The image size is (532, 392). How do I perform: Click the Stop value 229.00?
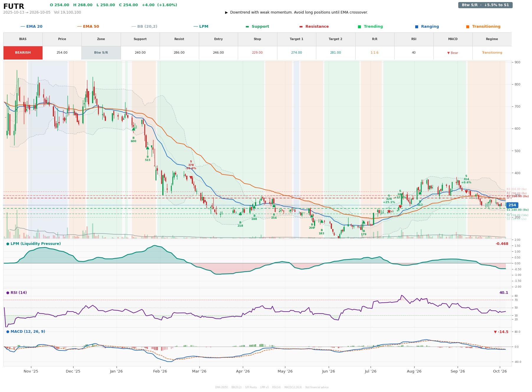[257, 53]
